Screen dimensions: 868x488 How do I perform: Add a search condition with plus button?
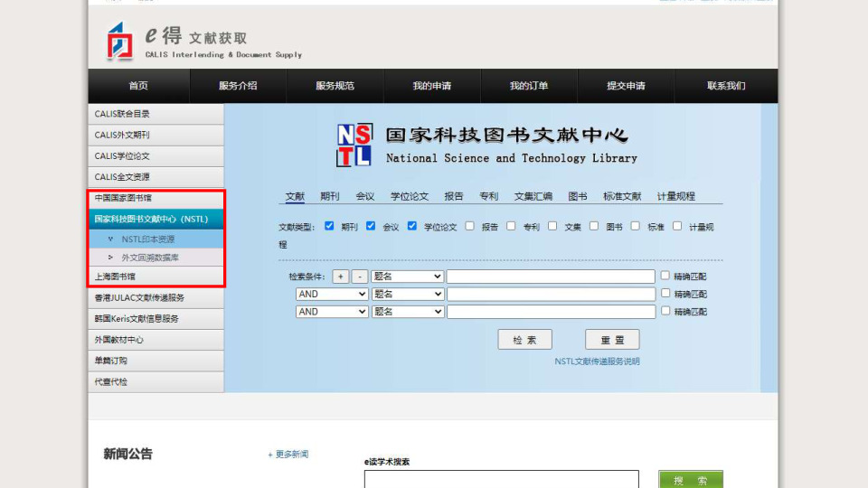tap(341, 277)
